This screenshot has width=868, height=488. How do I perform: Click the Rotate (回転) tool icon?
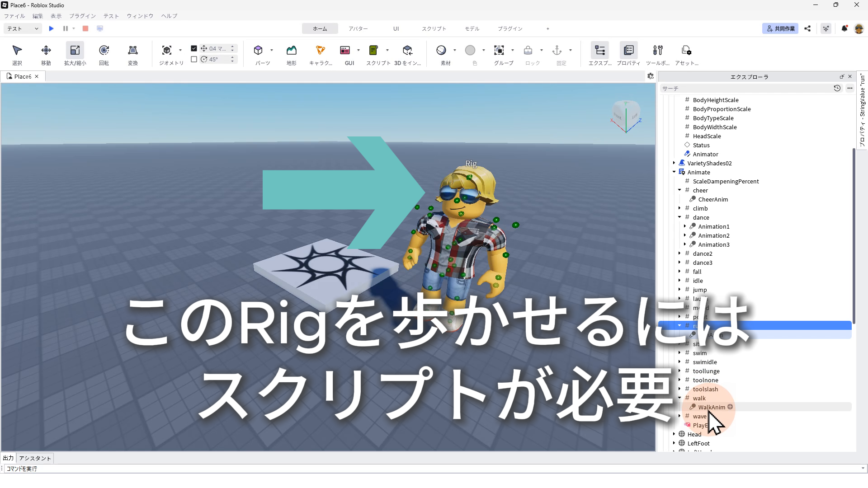click(x=104, y=51)
